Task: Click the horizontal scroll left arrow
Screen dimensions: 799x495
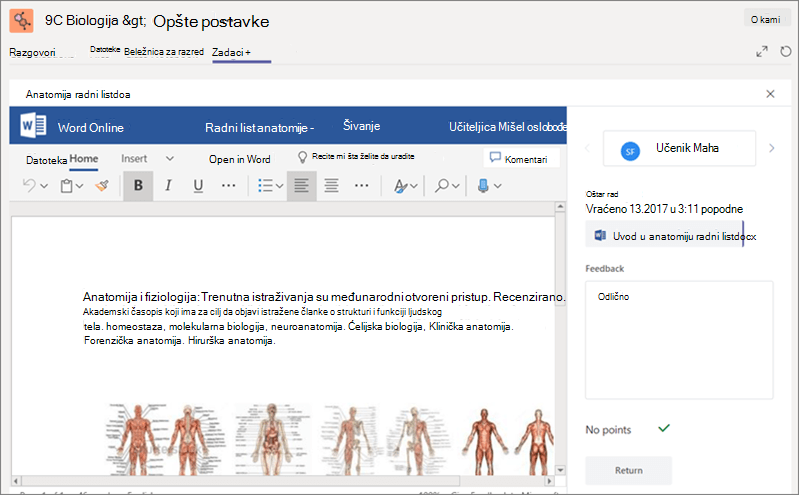Action: [16, 481]
